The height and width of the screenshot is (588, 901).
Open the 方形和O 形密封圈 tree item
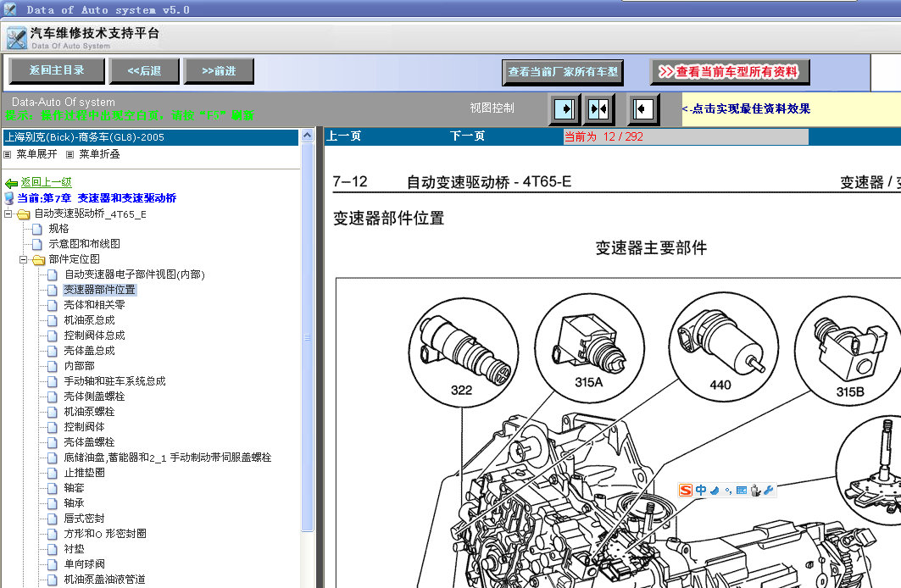105,534
